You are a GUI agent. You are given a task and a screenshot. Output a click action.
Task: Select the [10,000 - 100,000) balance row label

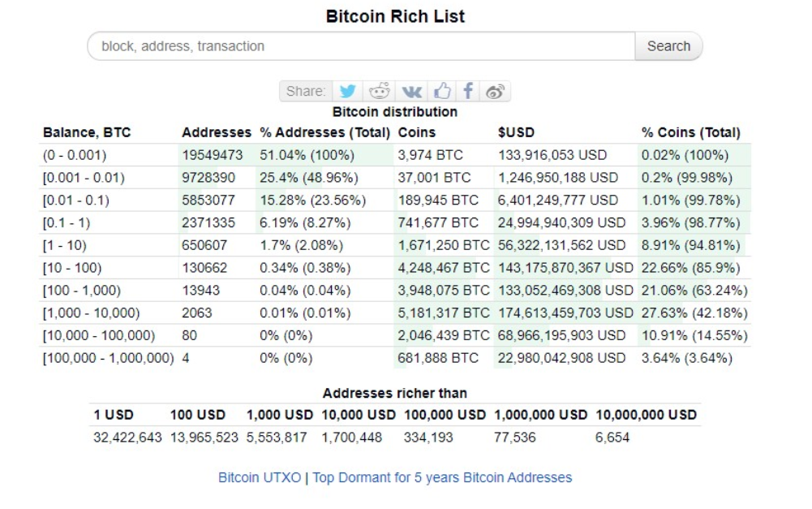pos(99,335)
